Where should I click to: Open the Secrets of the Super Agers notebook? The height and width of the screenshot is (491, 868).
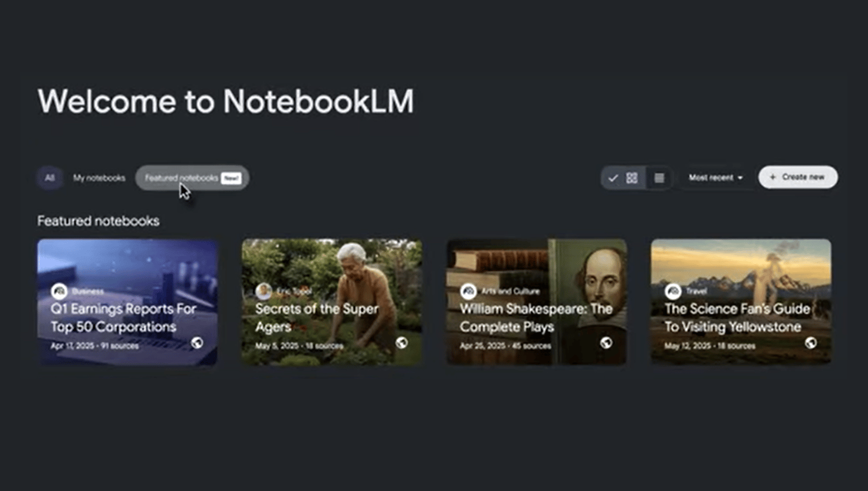pos(332,302)
